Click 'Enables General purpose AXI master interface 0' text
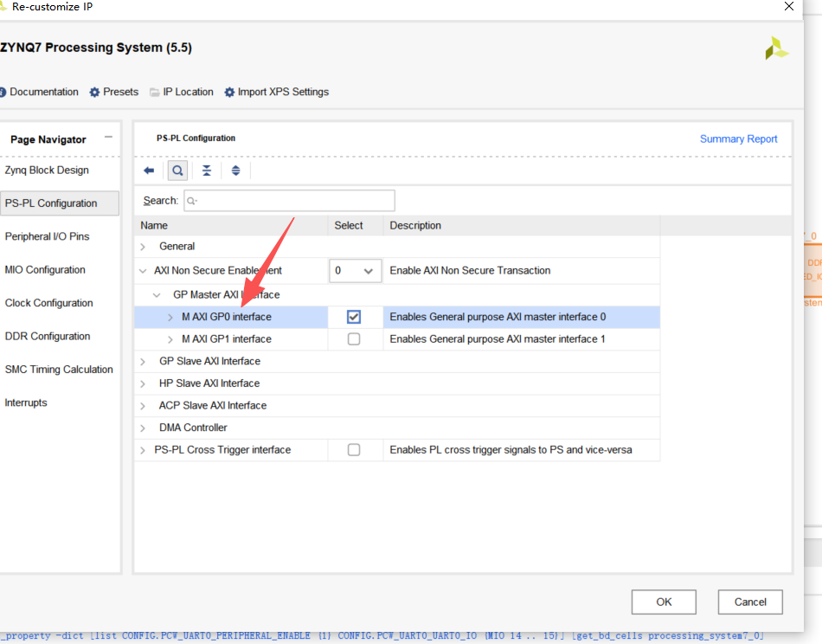This screenshot has width=822, height=644. (x=498, y=317)
